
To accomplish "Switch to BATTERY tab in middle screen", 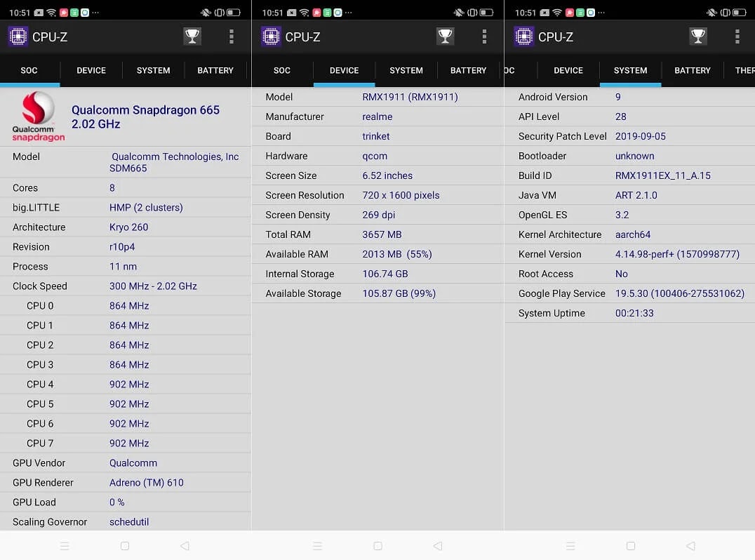I will pos(468,70).
